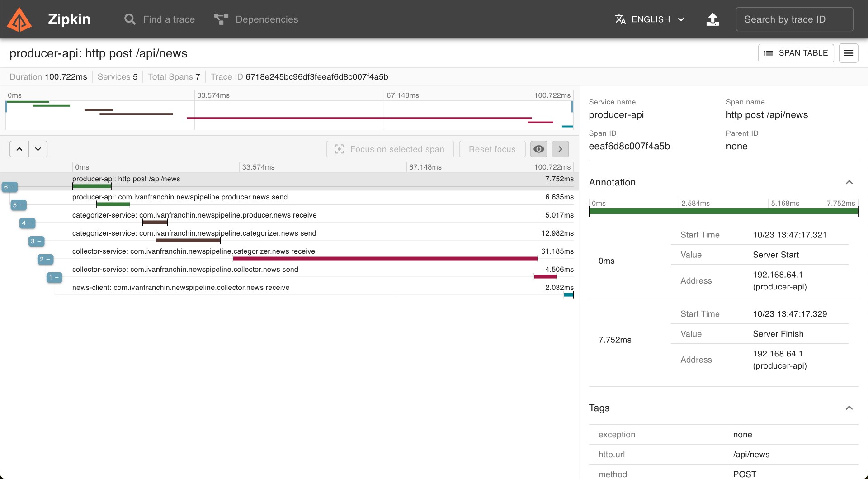This screenshot has height=479, width=868.
Task: Click the upload JSON icon
Action: coord(712,19)
